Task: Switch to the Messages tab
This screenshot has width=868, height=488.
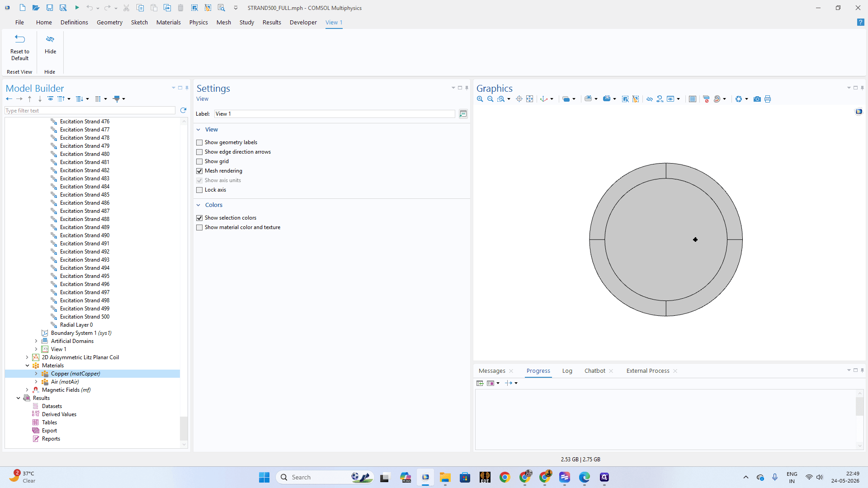Action: 492,371
